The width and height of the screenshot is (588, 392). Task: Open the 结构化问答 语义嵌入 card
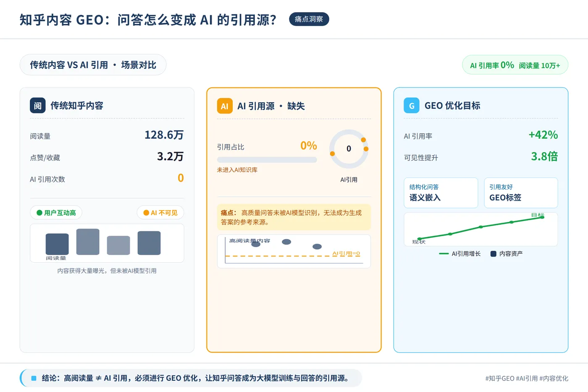[x=441, y=193]
